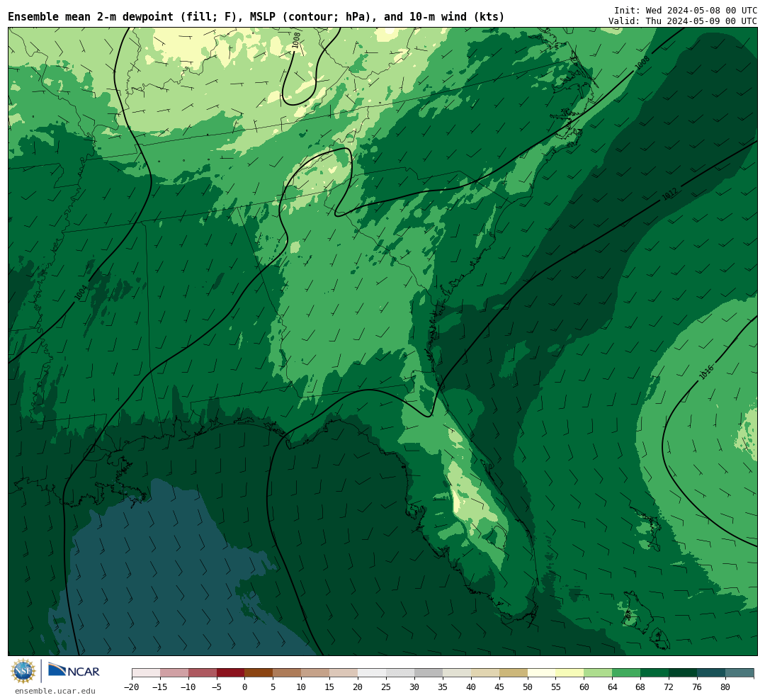Click the '68' colorbar tick label

click(640, 687)
